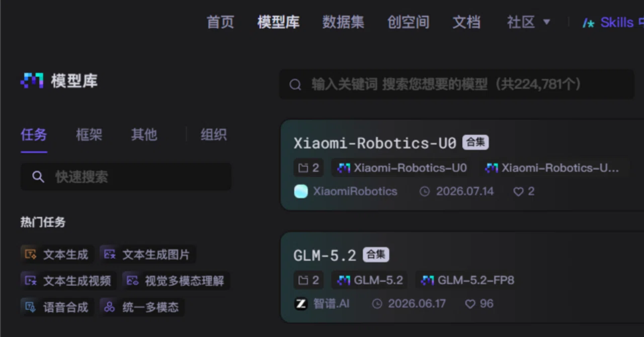The image size is (644, 337).
Task: Open 文档 in top navigation
Action: [466, 22]
